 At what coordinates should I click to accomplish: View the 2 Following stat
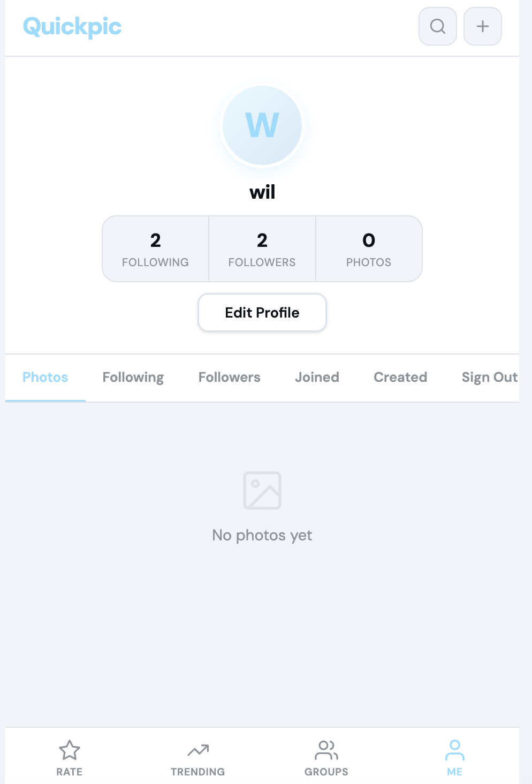click(155, 249)
